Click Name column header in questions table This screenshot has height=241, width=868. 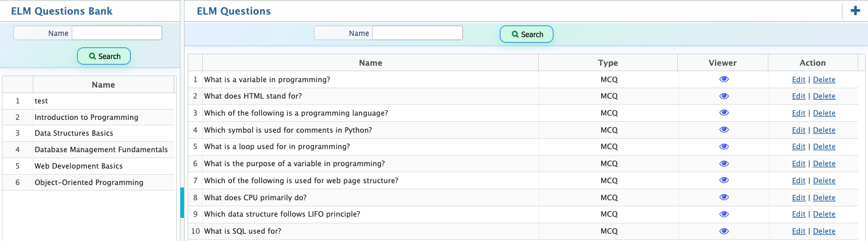point(371,63)
